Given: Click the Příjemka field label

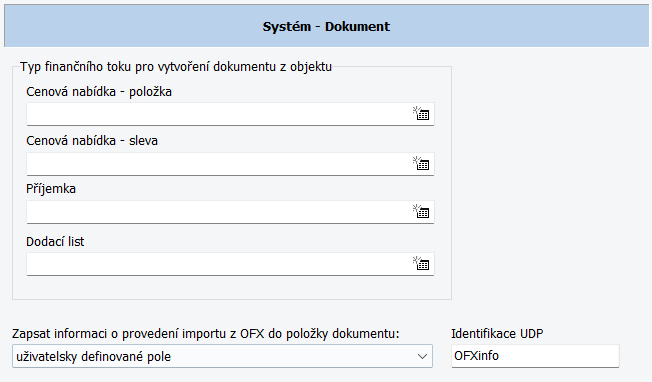Looking at the screenshot, I should click(51, 189).
